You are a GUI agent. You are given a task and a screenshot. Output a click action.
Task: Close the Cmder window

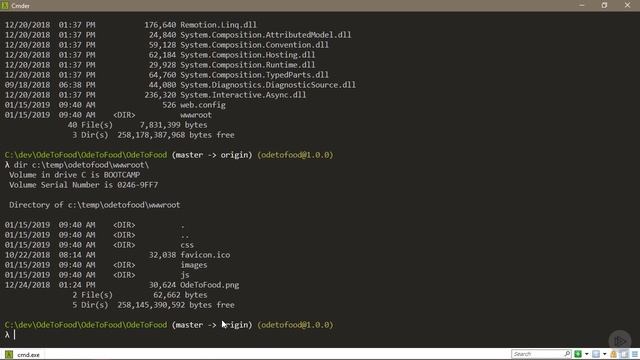tap(627, 5)
